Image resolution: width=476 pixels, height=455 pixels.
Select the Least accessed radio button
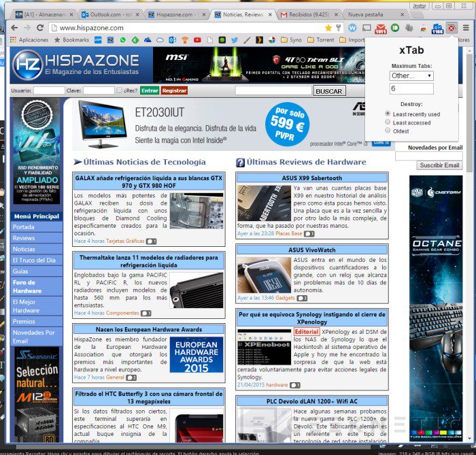tap(388, 122)
